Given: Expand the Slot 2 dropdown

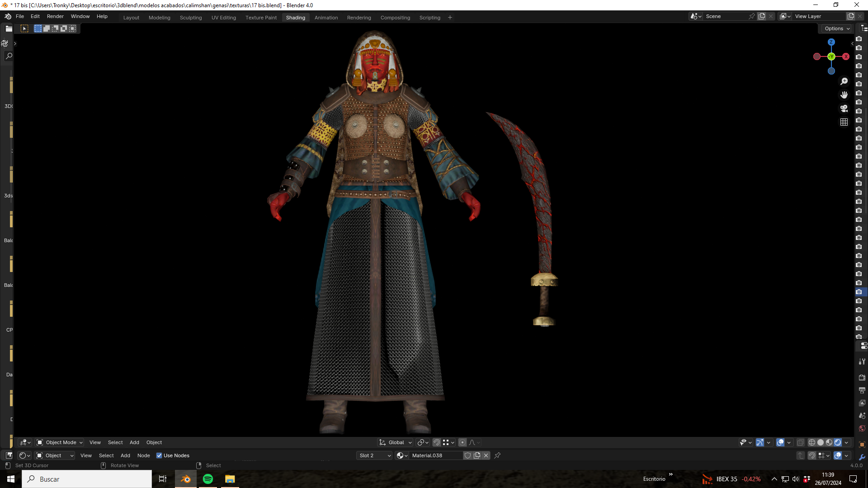Looking at the screenshot, I should tap(375, 455).
